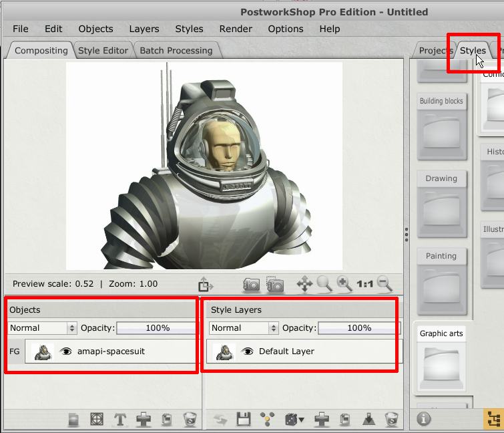Switch to the Style Editor tab
Viewport: 504px width, 433px height.
103,50
